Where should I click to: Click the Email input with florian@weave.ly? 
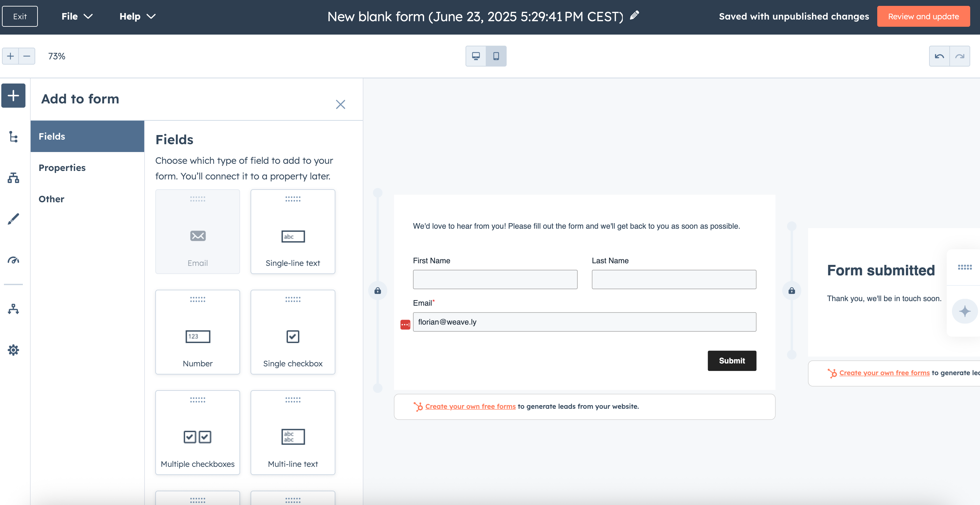584,322
